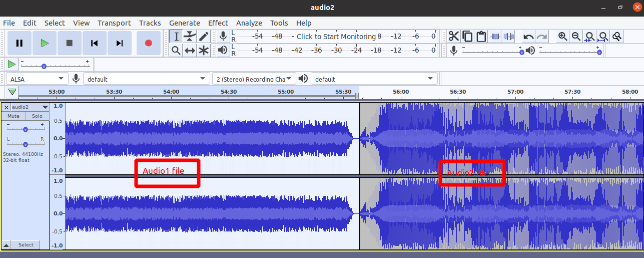Open the Generate menu
The height and width of the screenshot is (258, 644).
[x=185, y=23]
